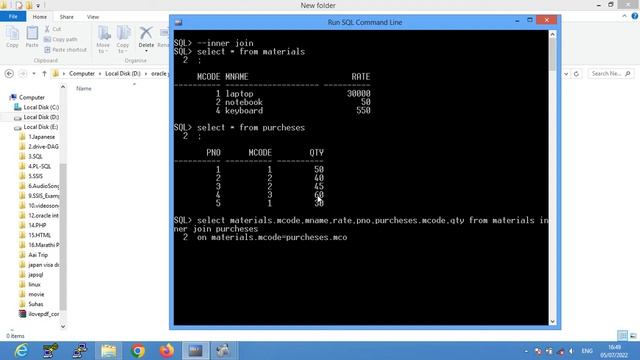Click Paste shortcut in the ribbon

click(x=65, y=50)
